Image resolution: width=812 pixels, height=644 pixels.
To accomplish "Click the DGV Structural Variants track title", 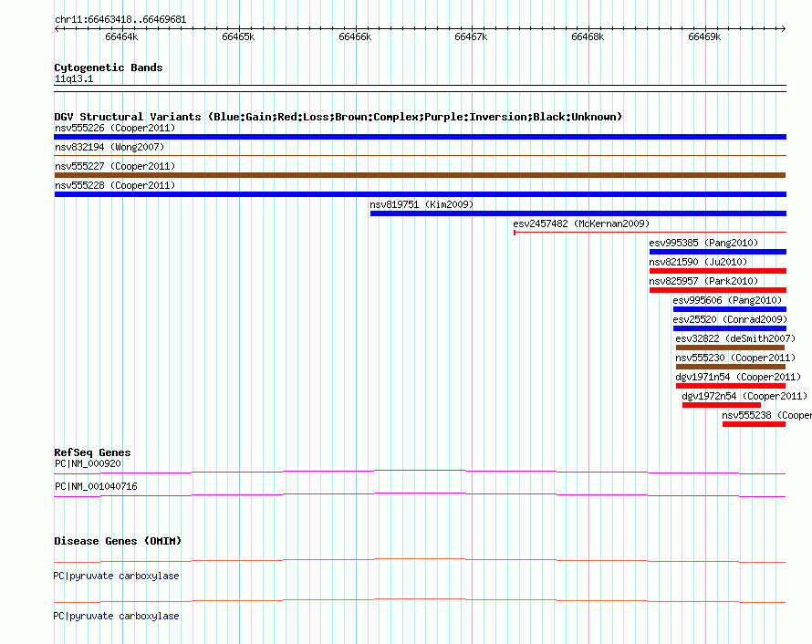I will [338, 117].
